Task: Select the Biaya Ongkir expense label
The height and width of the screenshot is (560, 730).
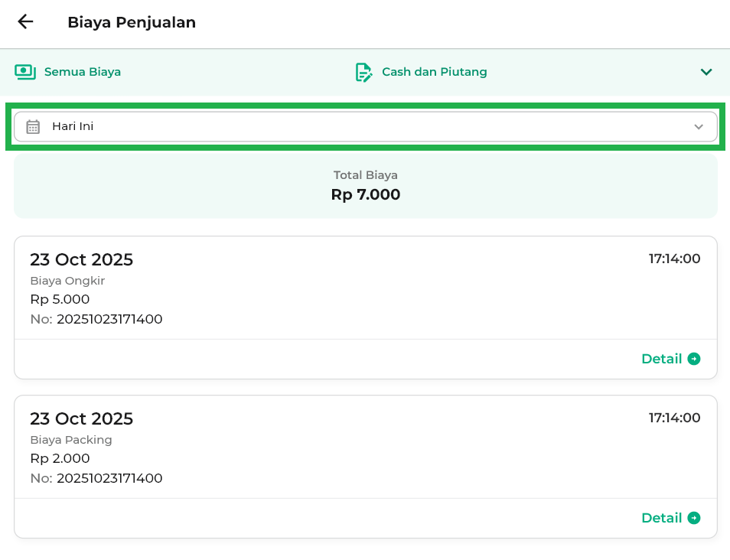Action: click(x=67, y=281)
